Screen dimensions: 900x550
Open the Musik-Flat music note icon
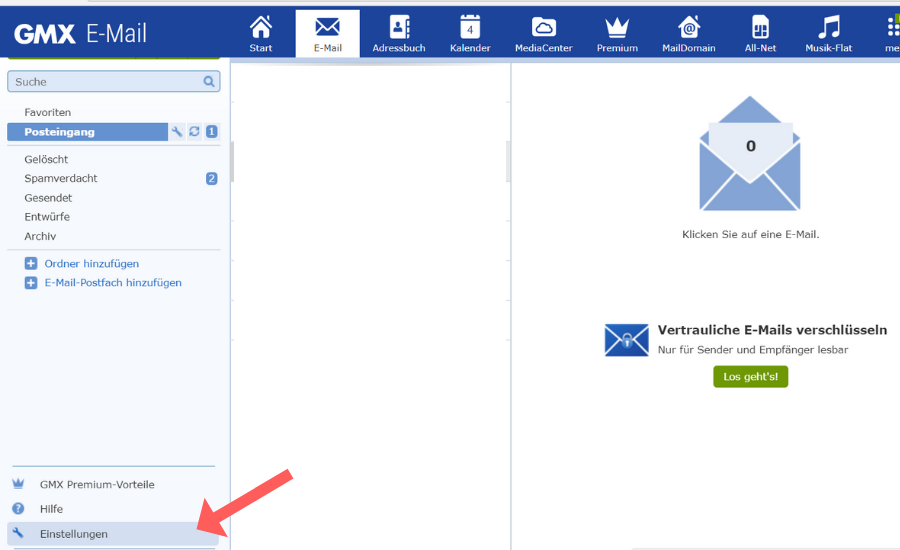(x=828, y=28)
